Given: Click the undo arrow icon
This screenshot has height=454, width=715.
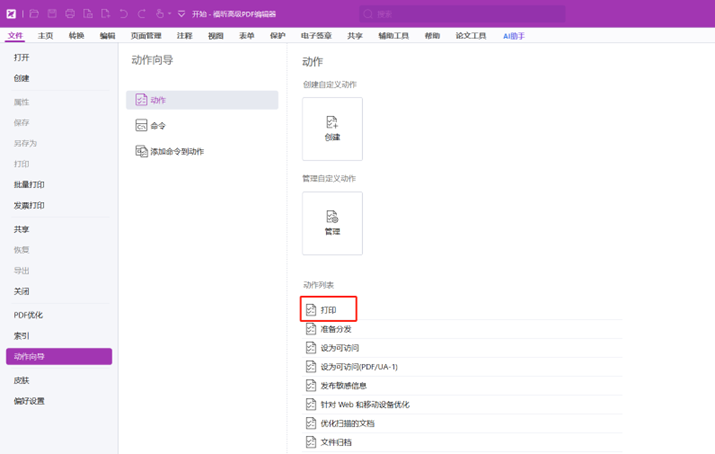Looking at the screenshot, I should (123, 14).
